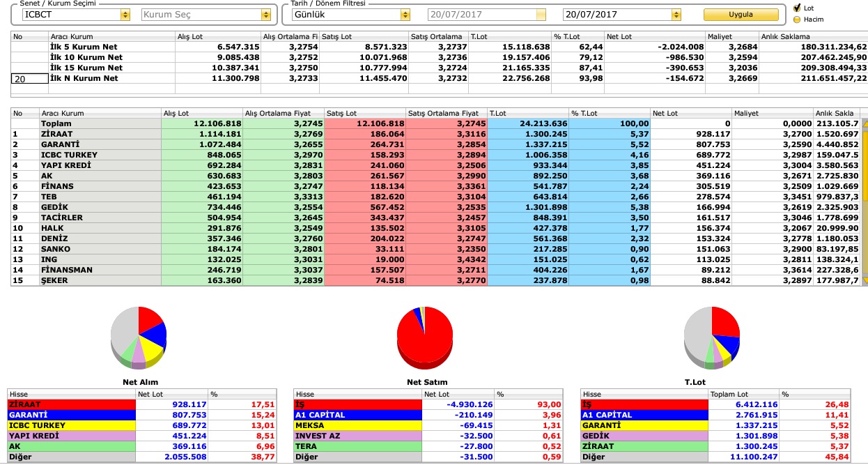Click the Uygula button

(741, 14)
